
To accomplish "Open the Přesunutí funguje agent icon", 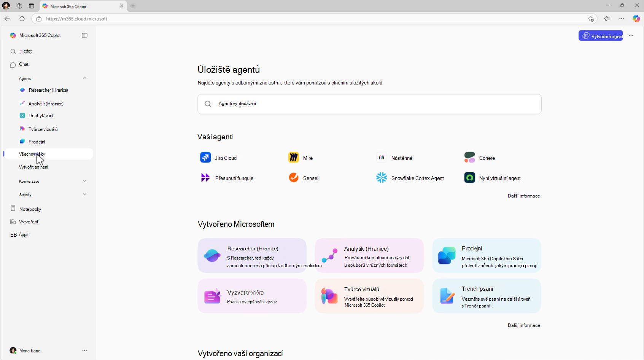I will coord(205,177).
